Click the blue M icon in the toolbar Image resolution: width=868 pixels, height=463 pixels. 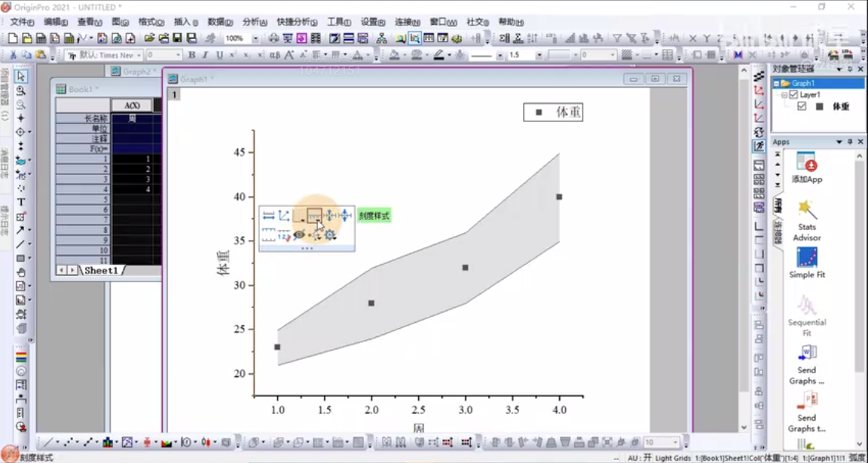click(x=738, y=55)
